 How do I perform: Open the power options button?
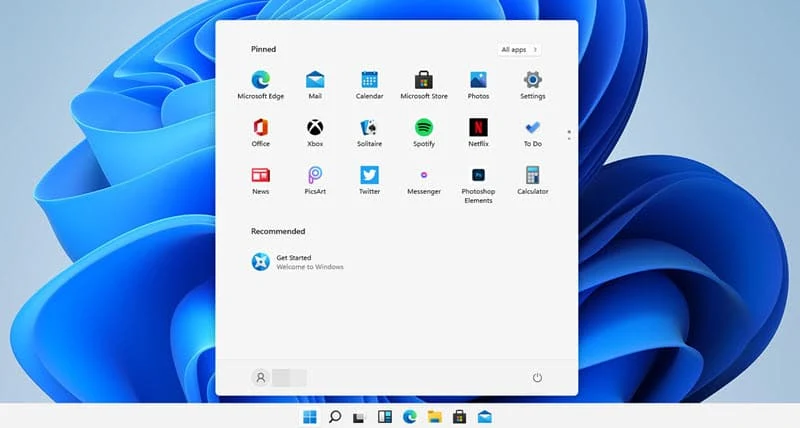click(537, 377)
